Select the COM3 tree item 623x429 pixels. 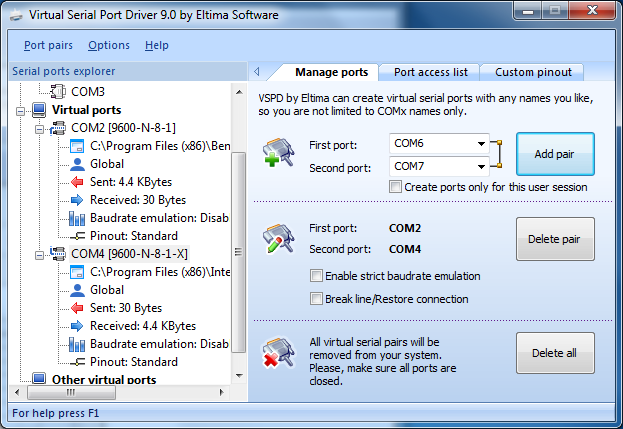pos(88,92)
